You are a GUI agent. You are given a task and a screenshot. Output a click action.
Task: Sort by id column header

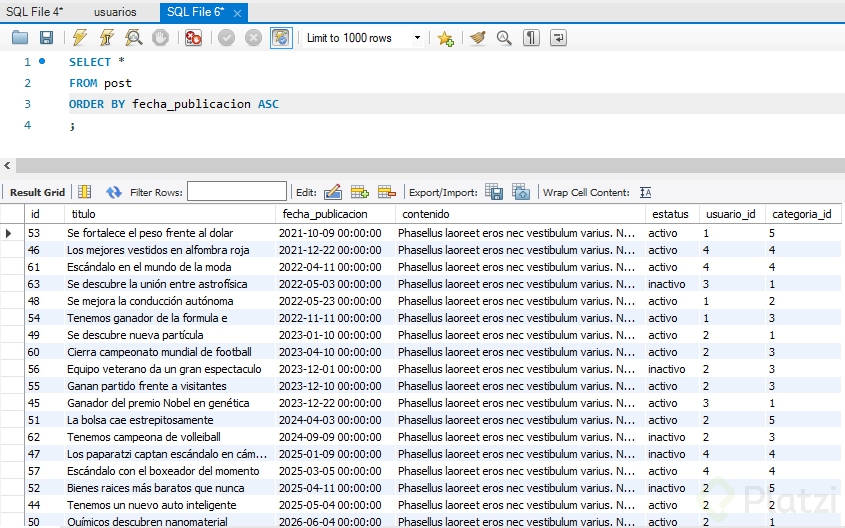click(44, 214)
